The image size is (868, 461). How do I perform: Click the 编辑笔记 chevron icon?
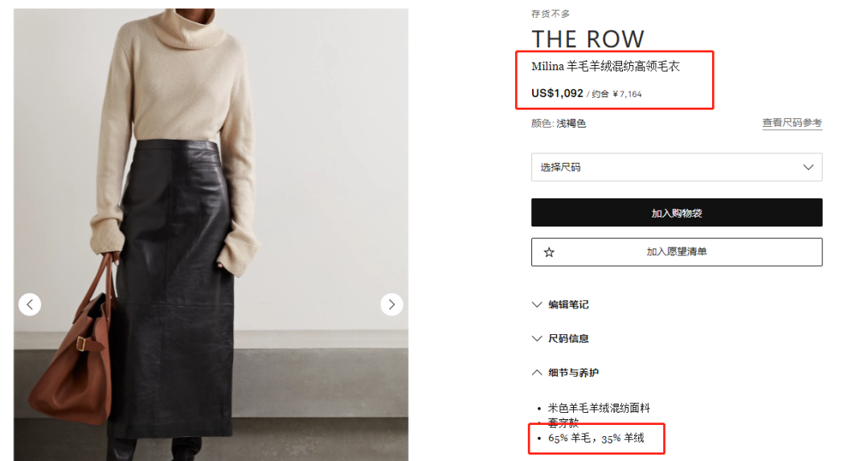[536, 304]
